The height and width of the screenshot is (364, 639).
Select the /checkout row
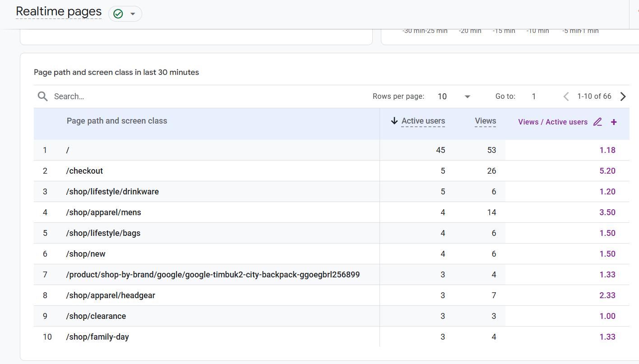(332, 171)
